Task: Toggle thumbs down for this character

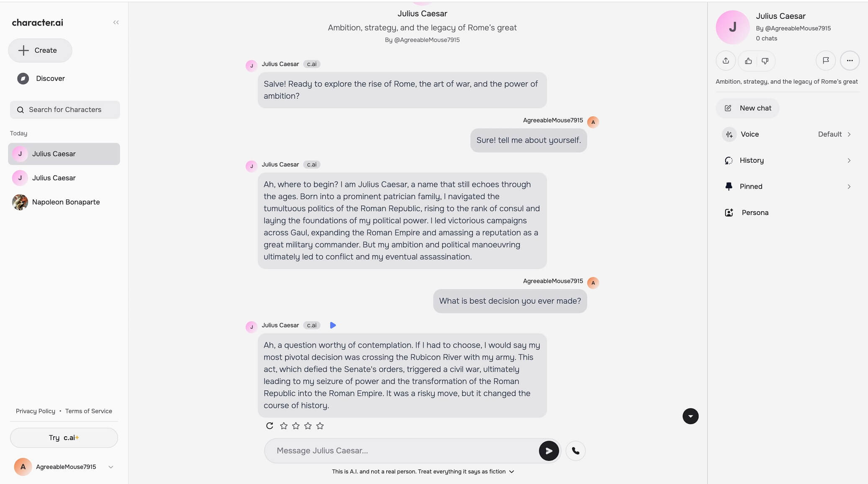Action: tap(765, 61)
